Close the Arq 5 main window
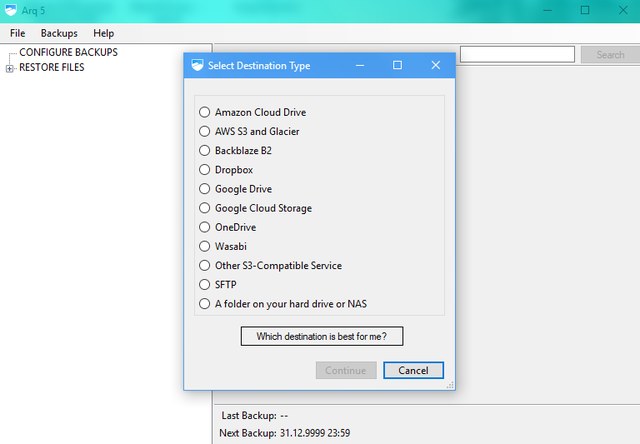The height and width of the screenshot is (444, 640). tap(623, 10)
